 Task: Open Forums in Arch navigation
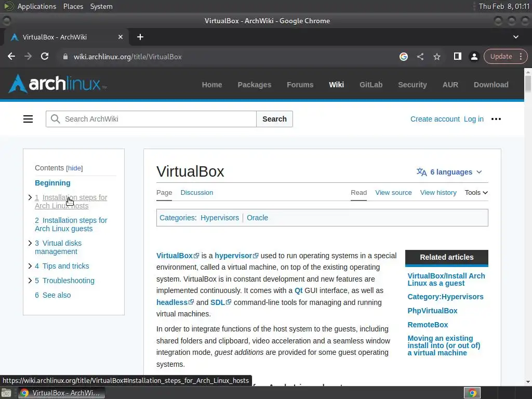pos(300,85)
